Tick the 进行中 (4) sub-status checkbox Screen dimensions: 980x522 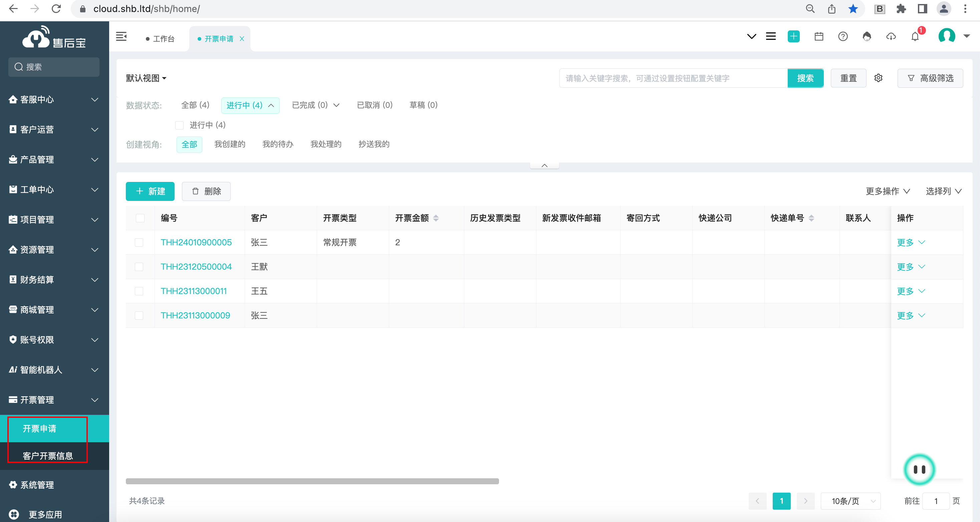click(179, 125)
